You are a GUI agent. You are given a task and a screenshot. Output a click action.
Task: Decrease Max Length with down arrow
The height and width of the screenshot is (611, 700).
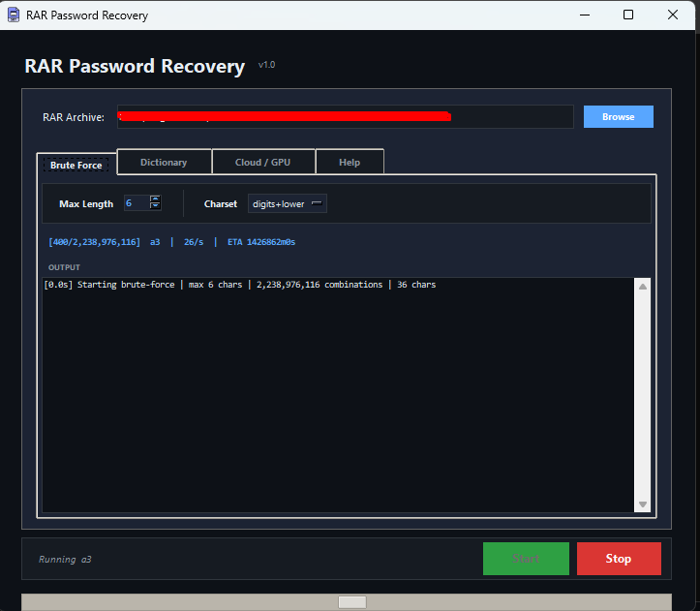click(155, 205)
